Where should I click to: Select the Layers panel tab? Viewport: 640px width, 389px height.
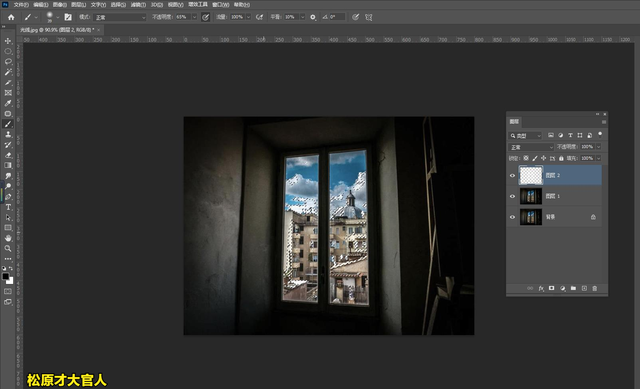tap(514, 122)
